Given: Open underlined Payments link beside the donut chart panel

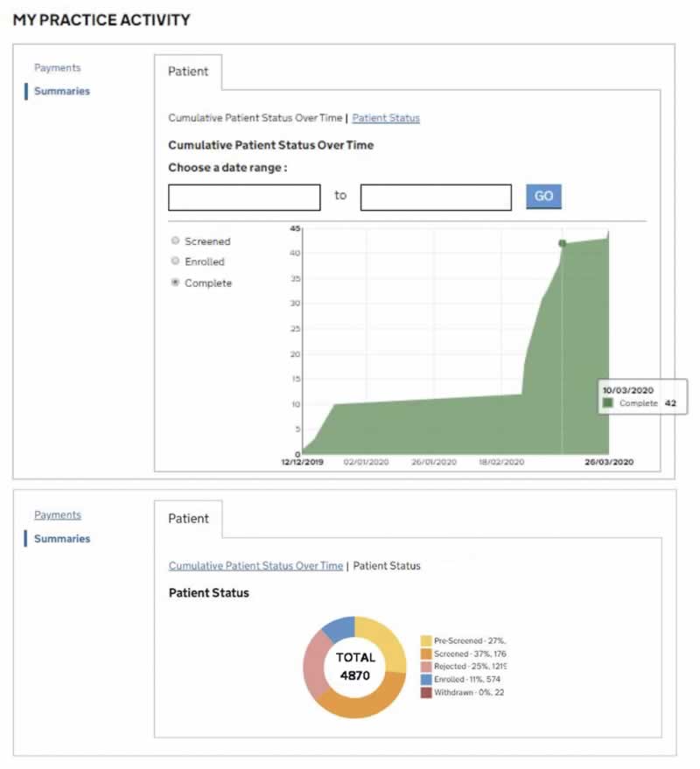Looking at the screenshot, I should click(x=57, y=515).
